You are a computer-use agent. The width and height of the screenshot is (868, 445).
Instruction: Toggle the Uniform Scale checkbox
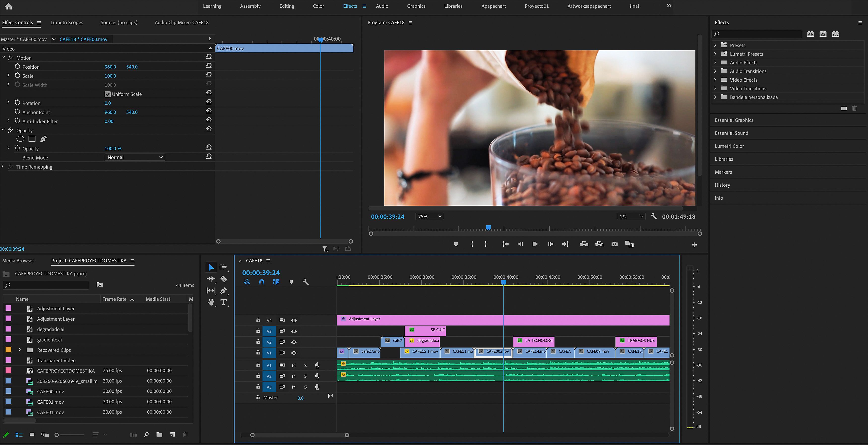click(x=108, y=94)
